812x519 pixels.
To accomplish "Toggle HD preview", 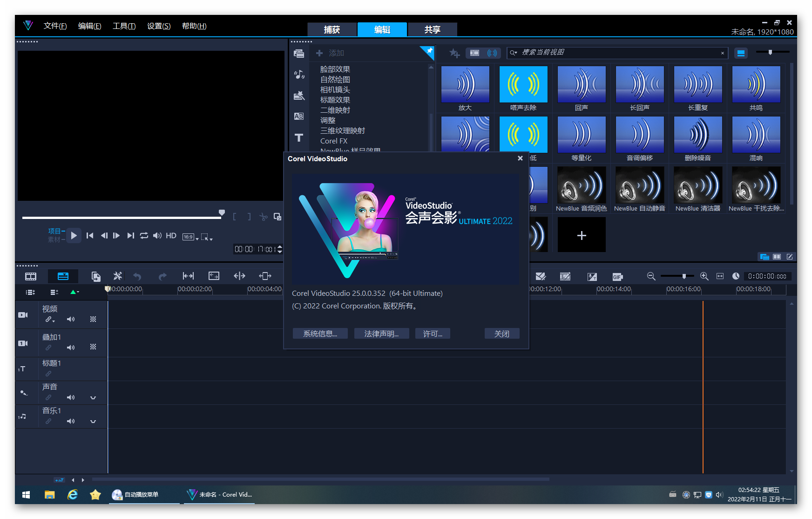I will (171, 236).
